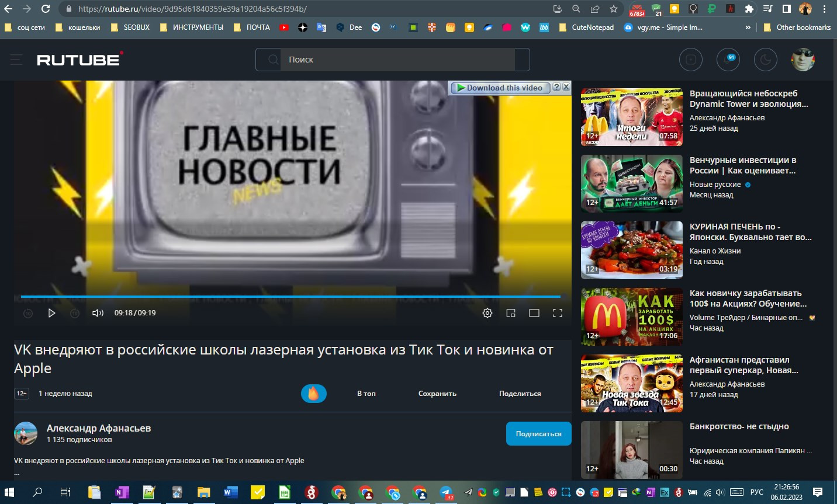
Task: Open Word in taskbar
Action: (x=230, y=492)
